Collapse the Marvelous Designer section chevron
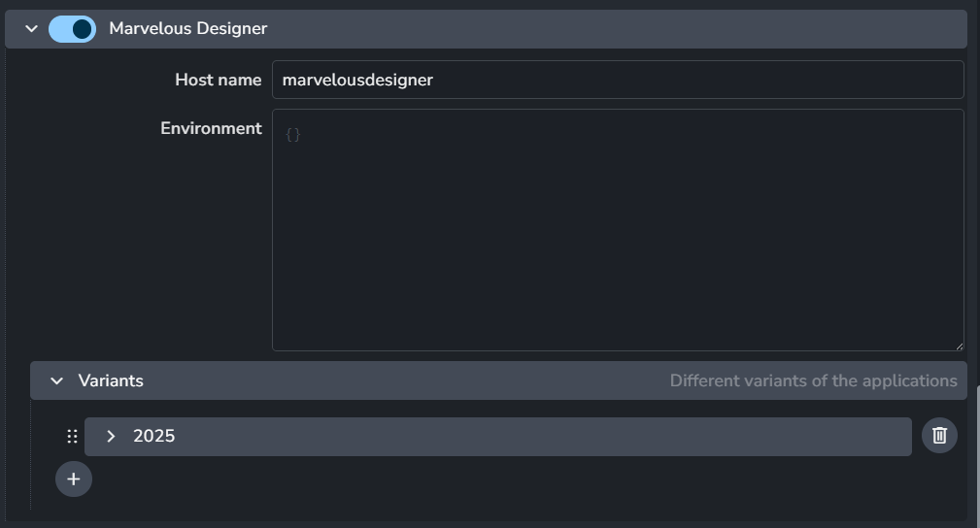This screenshot has width=980, height=528. click(31, 29)
